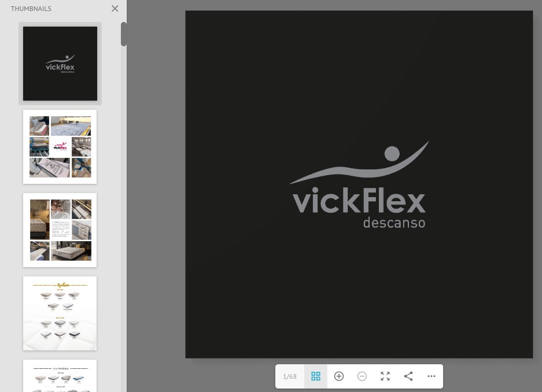The image size is (542, 392).
Task: Click the 'descanso' text on the cover page
Action: [394, 223]
